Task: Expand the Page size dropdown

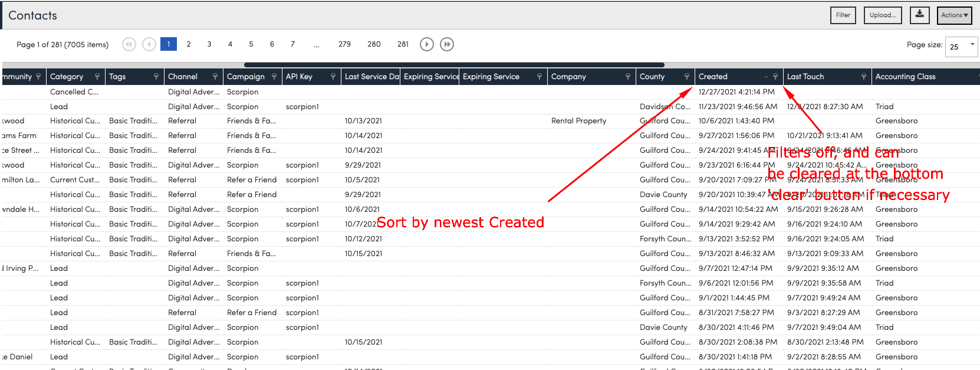Action: point(972,45)
